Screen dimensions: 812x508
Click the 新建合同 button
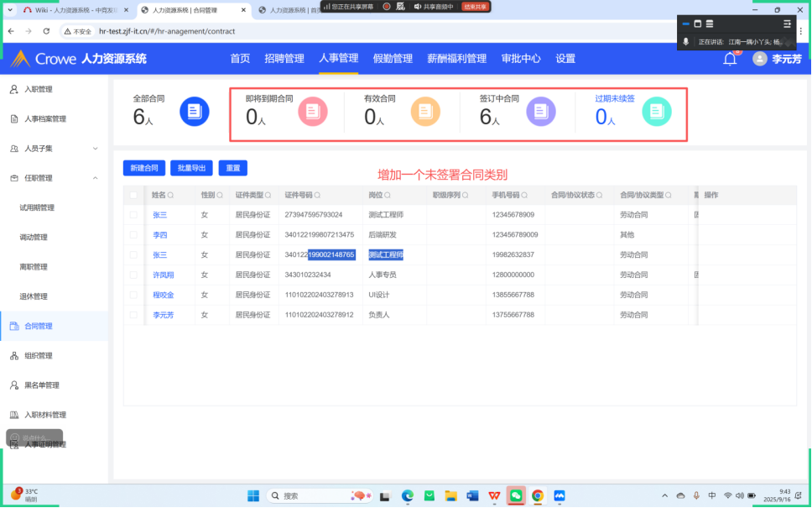(x=143, y=168)
